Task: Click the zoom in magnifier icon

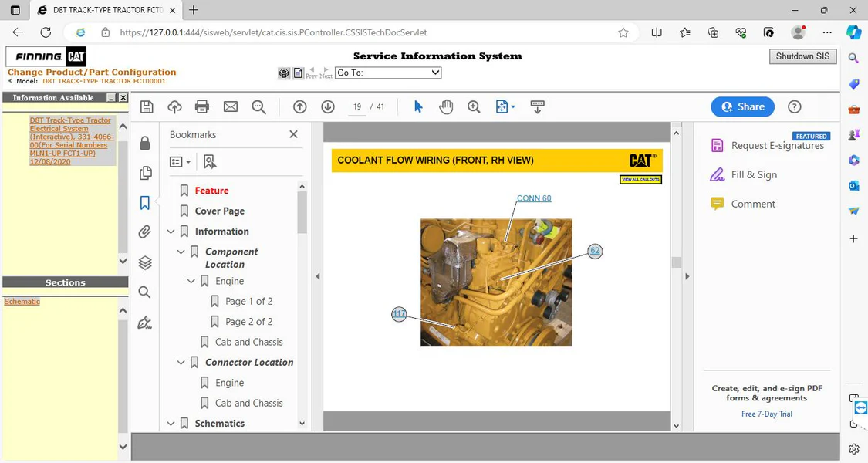Action: tap(474, 107)
